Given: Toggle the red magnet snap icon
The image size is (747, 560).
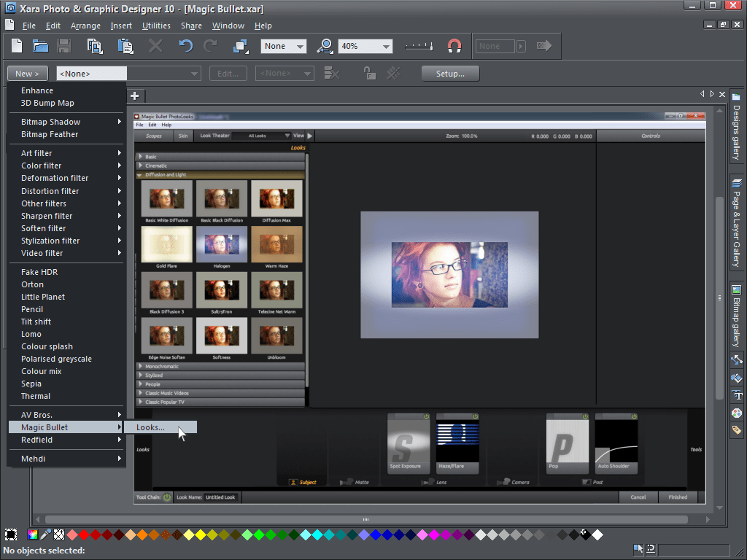Looking at the screenshot, I should [x=454, y=46].
